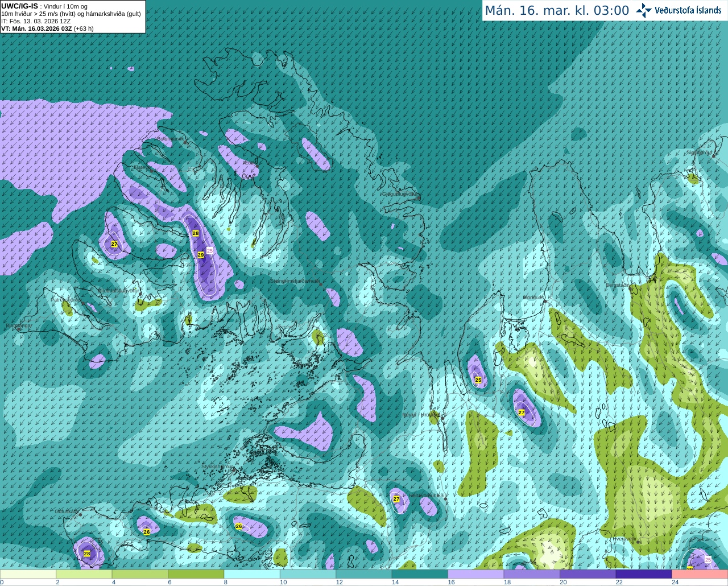Viewport: 728px width, 586px height.
Task: Click the Bjargtangar station label
Action: [19, 326]
